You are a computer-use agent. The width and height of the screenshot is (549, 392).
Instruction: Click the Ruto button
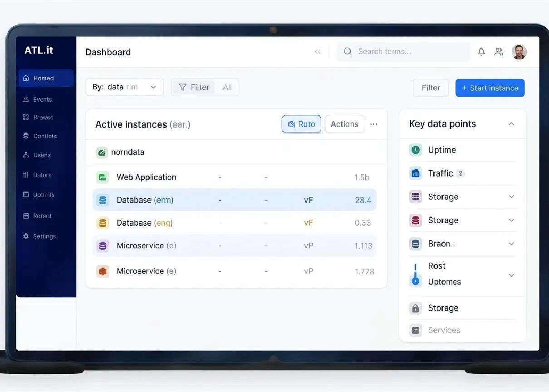click(301, 124)
